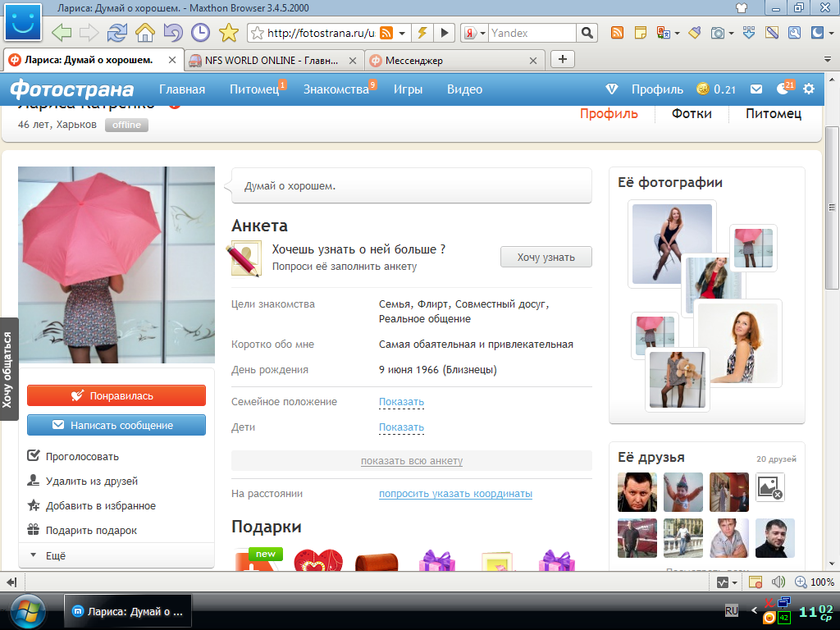Click the "Написать сообщение" button
The image size is (840, 630).
pos(116,425)
